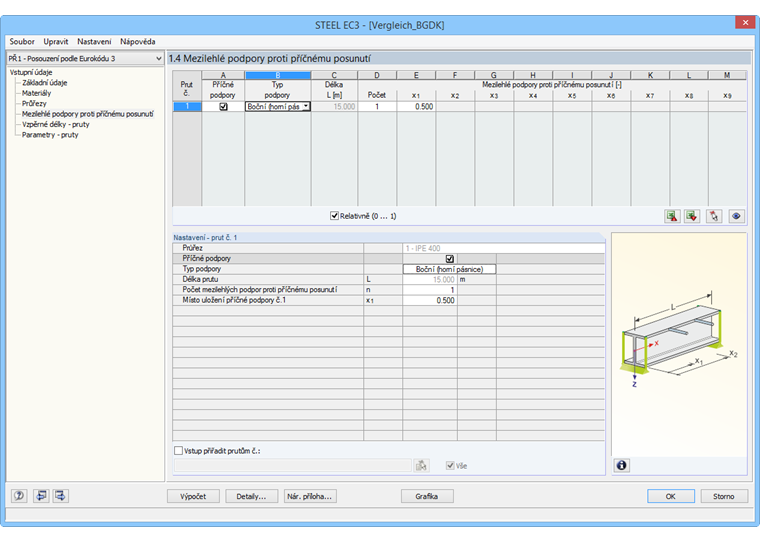Select Vzpěrné délky - pruty in tree
The image size is (760, 542).
click(56, 125)
